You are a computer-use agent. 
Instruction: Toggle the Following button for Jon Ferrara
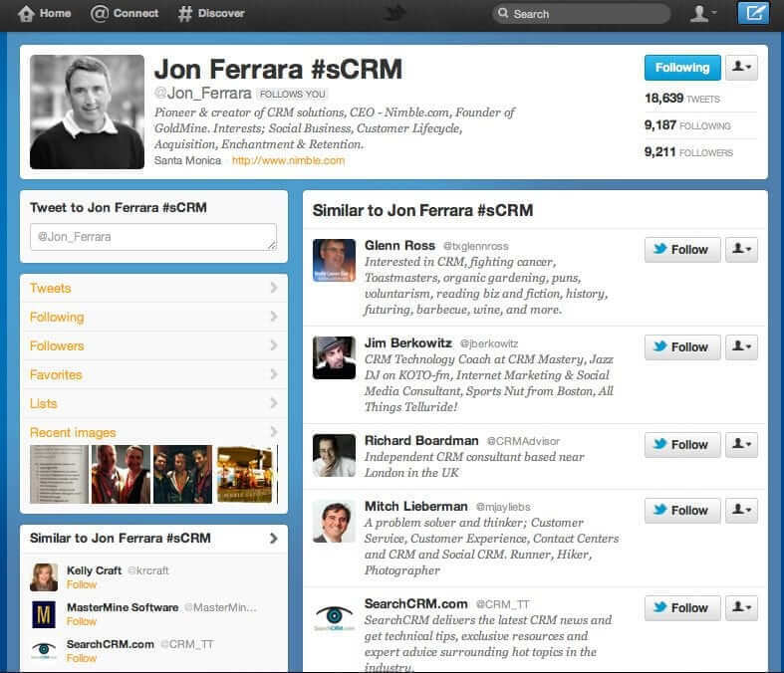coord(682,68)
